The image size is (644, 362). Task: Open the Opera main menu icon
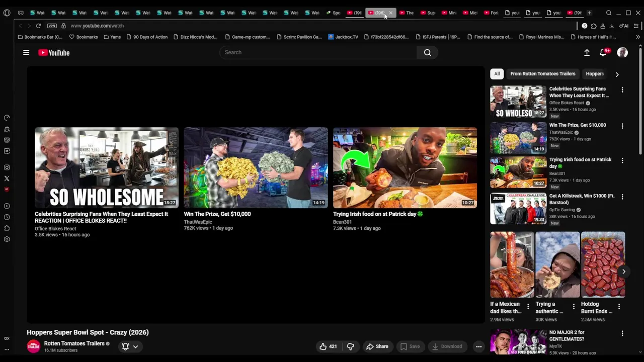[x=7, y=13]
